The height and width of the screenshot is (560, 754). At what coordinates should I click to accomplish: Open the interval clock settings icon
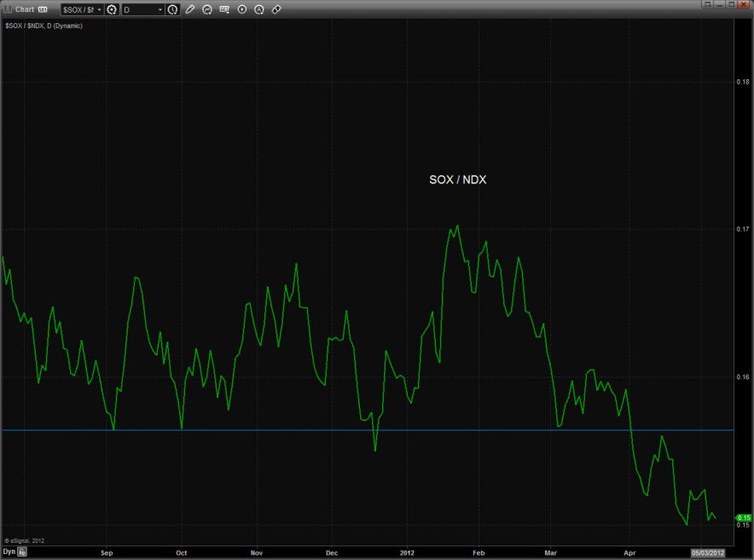pos(173,9)
